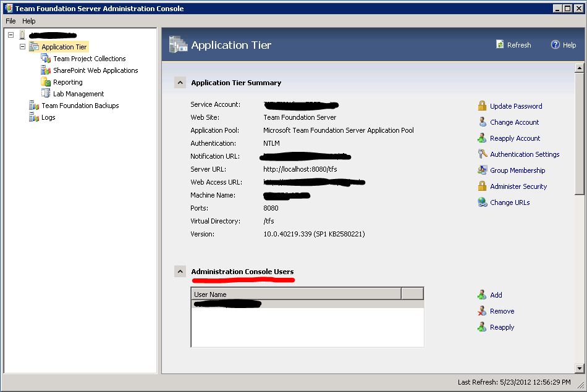
Task: Click the Application Tier header icon
Action: [178, 44]
